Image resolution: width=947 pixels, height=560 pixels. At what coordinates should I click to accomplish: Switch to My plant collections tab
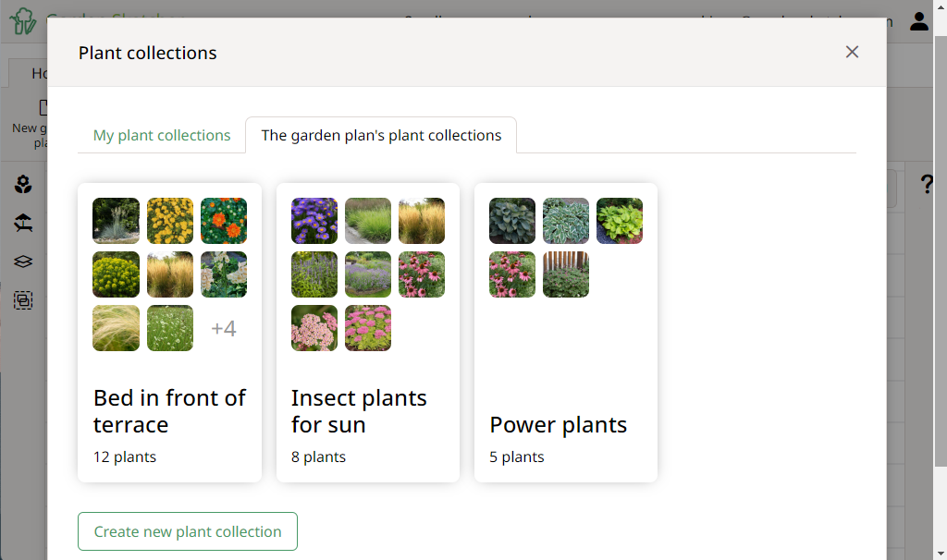tap(162, 135)
